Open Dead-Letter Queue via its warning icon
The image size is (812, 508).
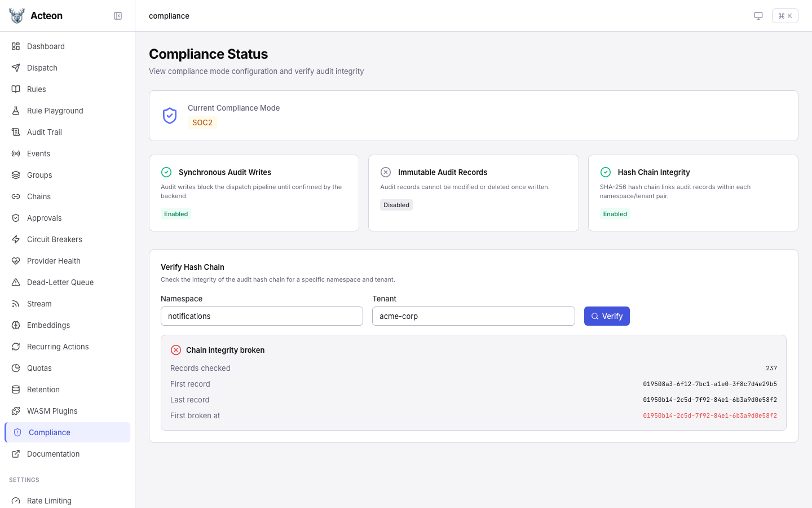[x=16, y=282]
